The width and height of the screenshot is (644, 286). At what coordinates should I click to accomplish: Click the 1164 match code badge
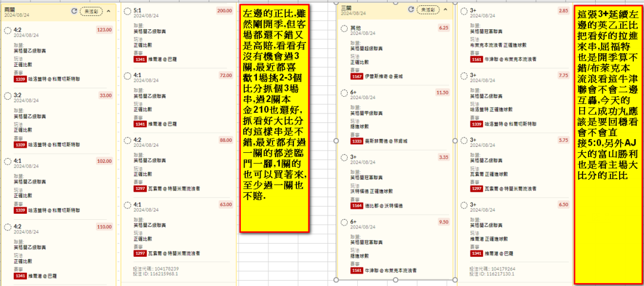click(x=356, y=205)
